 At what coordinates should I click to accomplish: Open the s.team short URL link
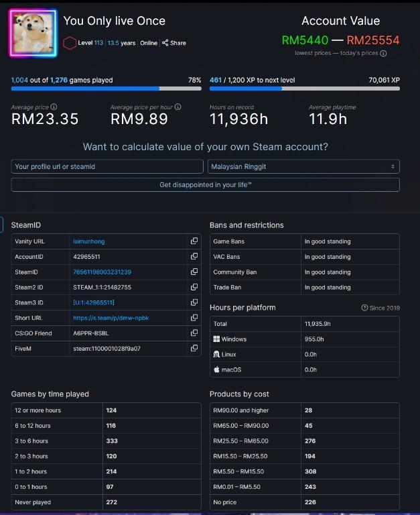click(x=111, y=318)
